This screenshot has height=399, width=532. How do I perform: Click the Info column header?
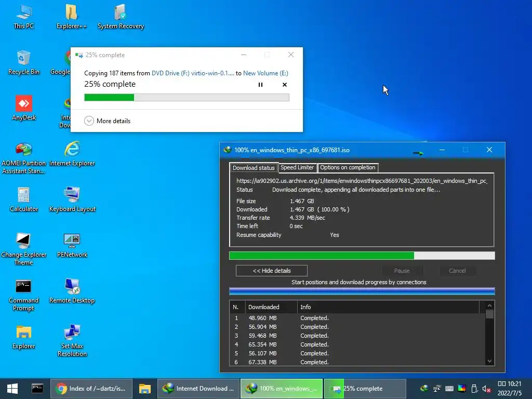(x=388, y=307)
